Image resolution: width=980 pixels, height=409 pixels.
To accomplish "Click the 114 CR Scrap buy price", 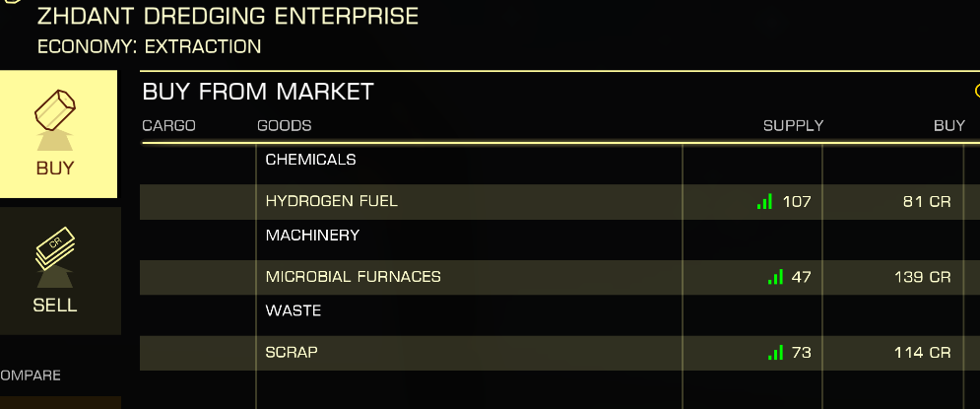I will [x=923, y=353].
